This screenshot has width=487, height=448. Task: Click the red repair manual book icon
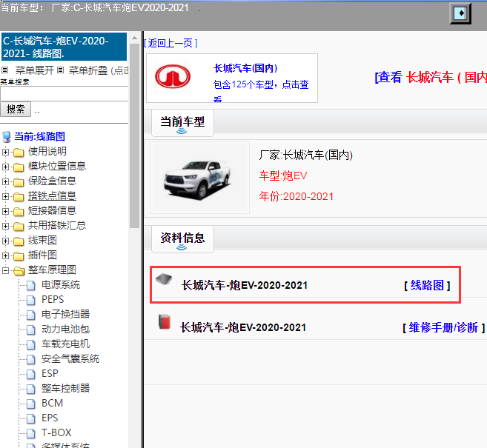pyautogui.click(x=164, y=322)
